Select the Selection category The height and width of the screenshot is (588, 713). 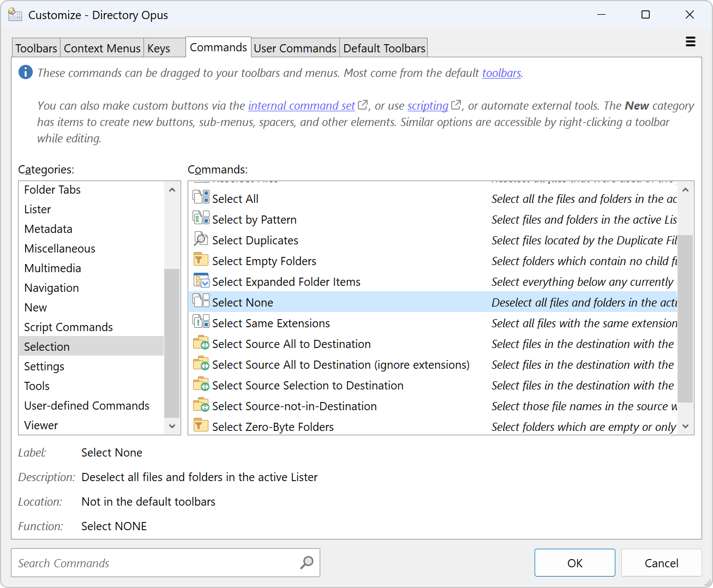pyautogui.click(x=91, y=346)
